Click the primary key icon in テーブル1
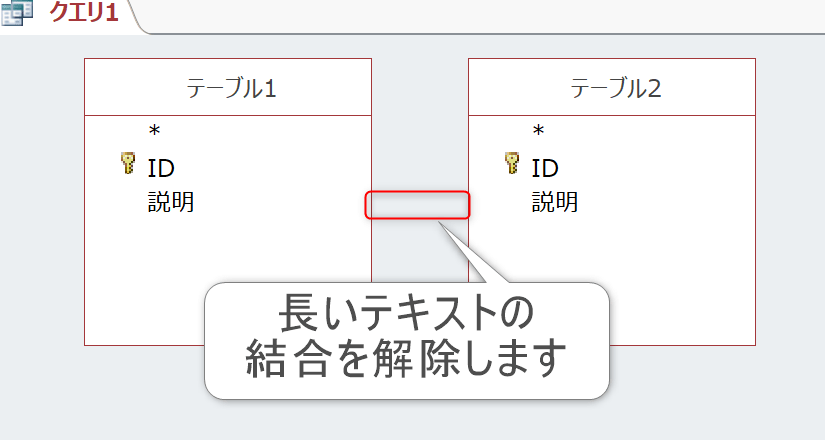This screenshot has height=440, width=825. [x=127, y=164]
